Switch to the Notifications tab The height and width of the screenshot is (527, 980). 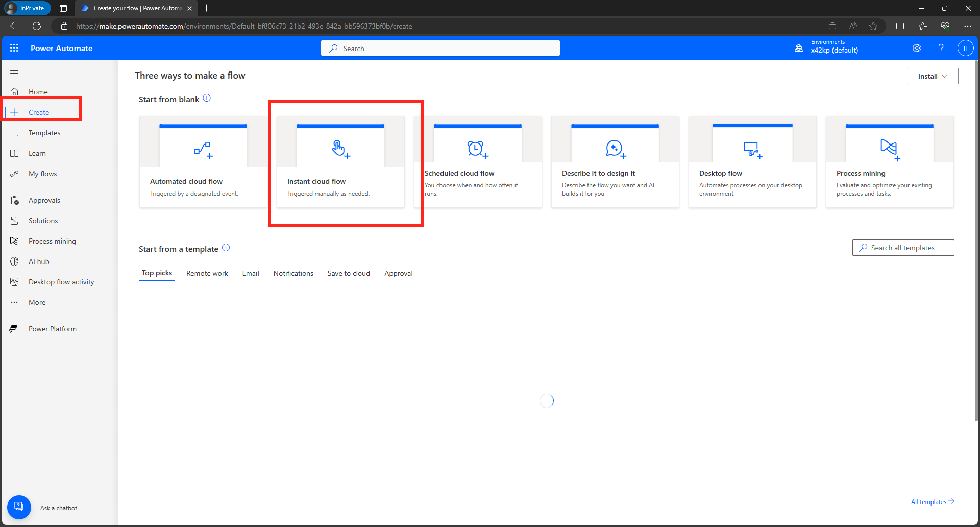[293, 273]
